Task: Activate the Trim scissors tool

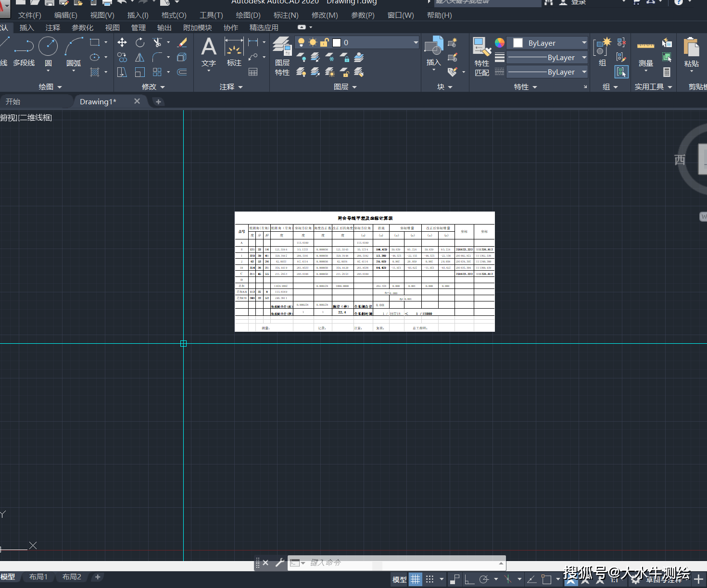Action: click(157, 42)
